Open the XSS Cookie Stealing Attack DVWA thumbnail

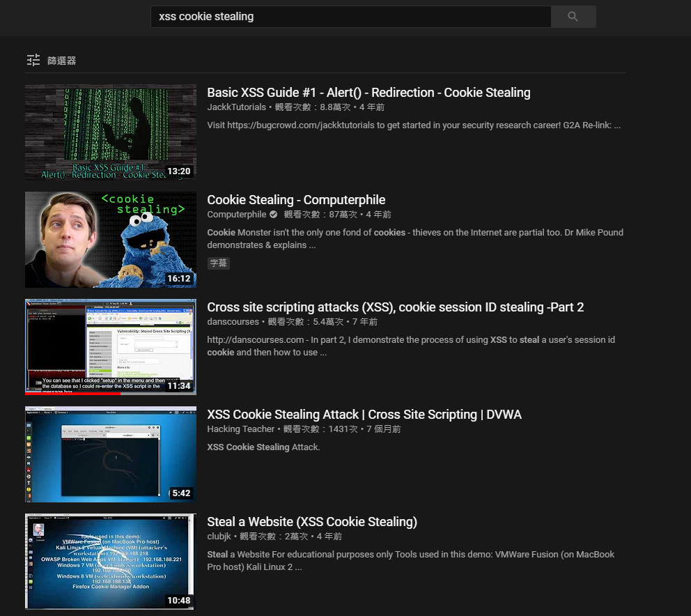111,454
